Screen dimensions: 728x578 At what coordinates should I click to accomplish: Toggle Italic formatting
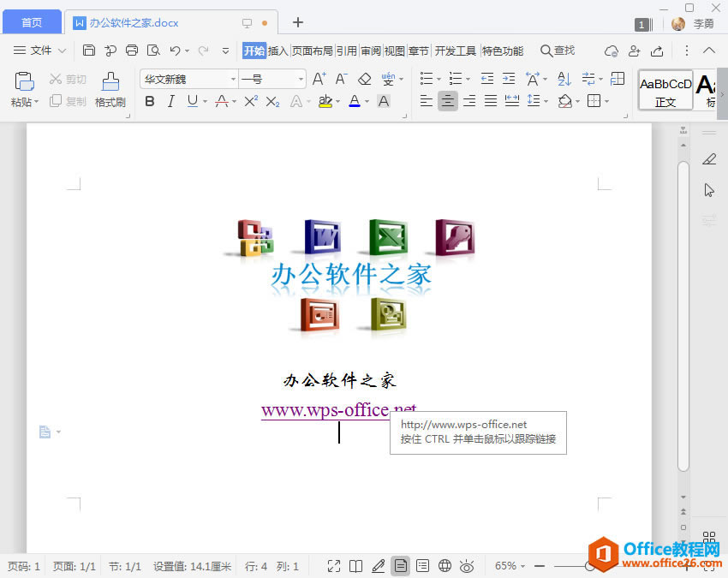(170, 101)
